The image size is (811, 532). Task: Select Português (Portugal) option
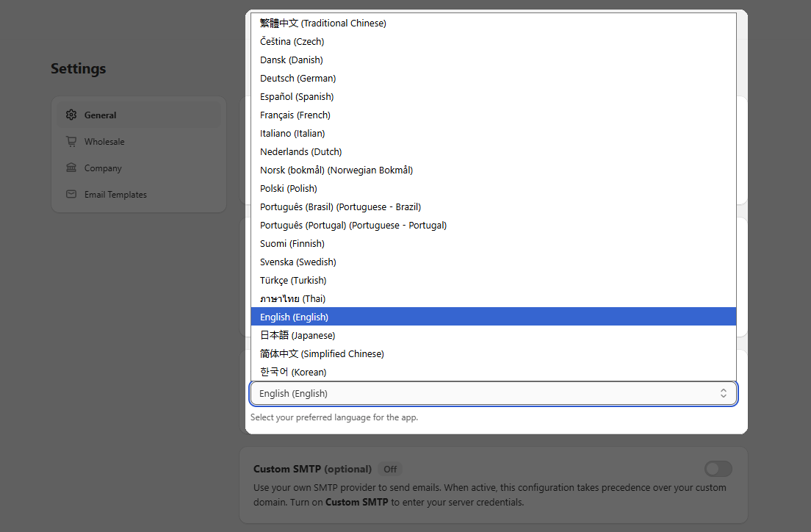(x=494, y=225)
